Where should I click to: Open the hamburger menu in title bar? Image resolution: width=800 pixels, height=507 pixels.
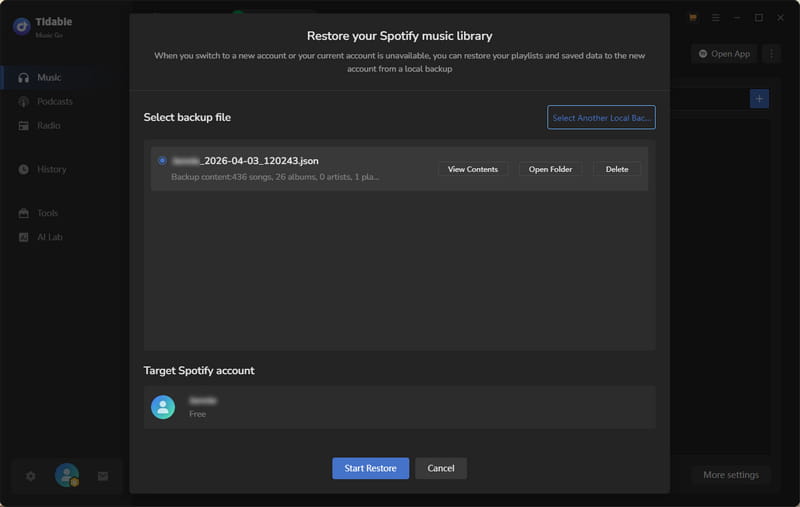pyautogui.click(x=716, y=17)
